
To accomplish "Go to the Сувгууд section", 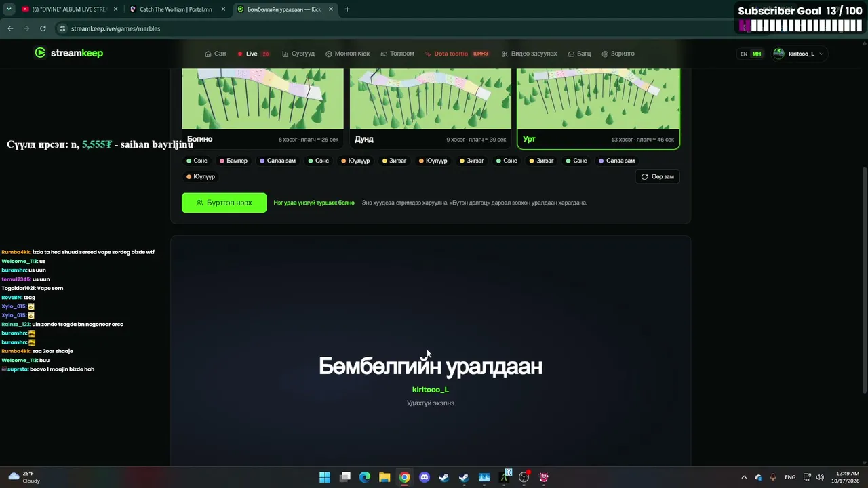I will click(298, 54).
